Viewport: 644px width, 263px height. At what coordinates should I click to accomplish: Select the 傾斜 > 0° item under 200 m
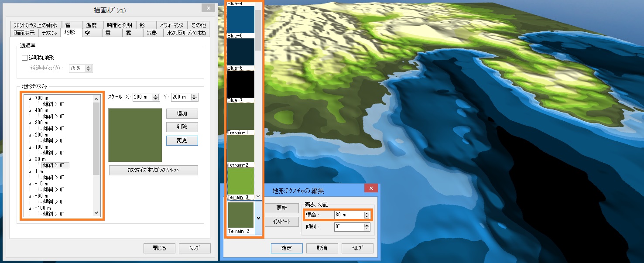pos(54,141)
